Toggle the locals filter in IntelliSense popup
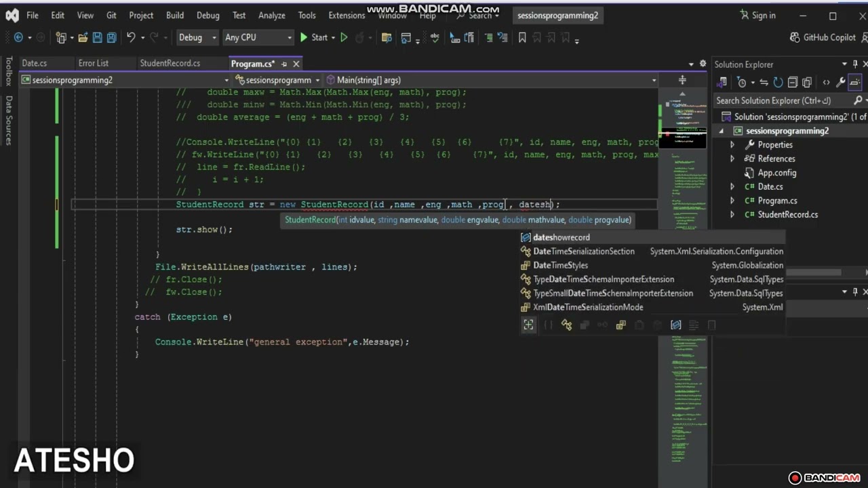 675,325
